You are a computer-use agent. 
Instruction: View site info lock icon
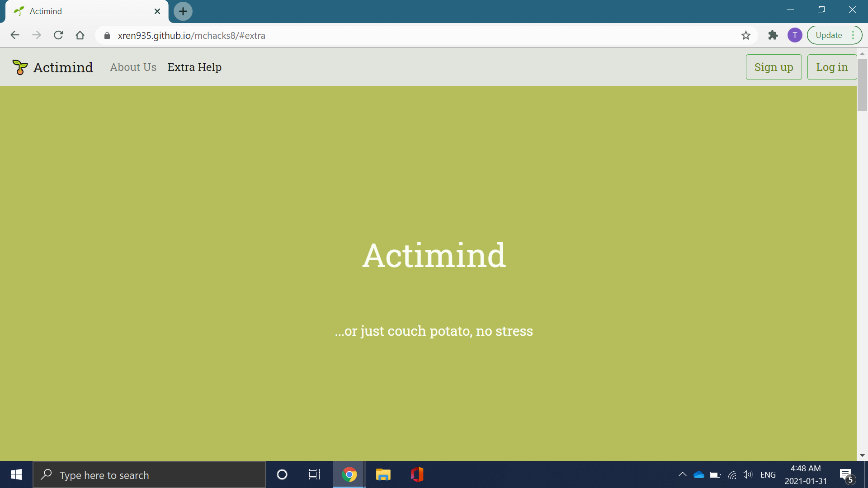pos(107,36)
